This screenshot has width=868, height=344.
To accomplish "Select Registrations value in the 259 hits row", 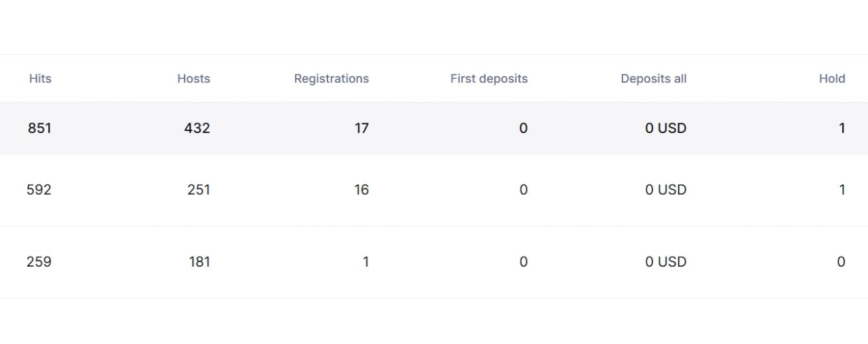I will click(366, 262).
